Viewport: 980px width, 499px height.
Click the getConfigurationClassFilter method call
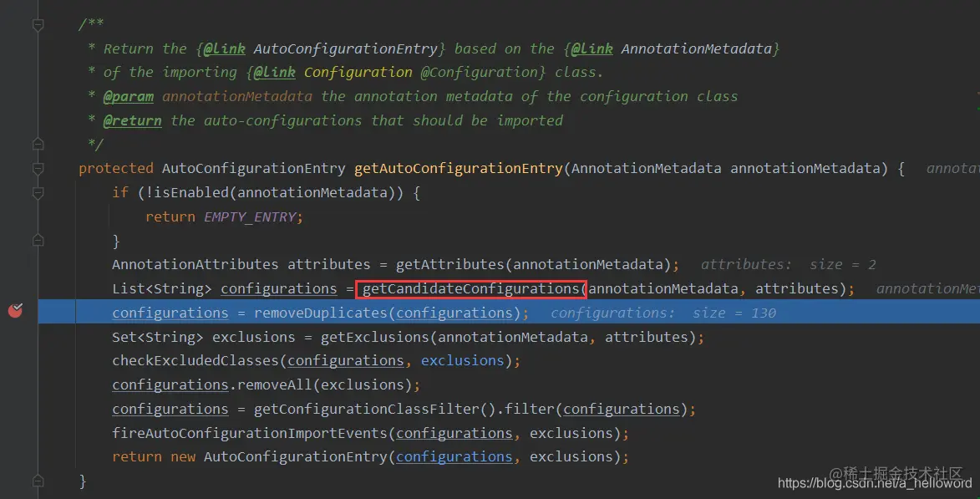366,409
